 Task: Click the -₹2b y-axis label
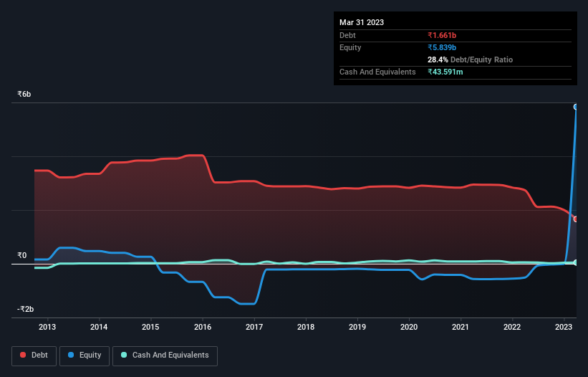pyautogui.click(x=25, y=309)
